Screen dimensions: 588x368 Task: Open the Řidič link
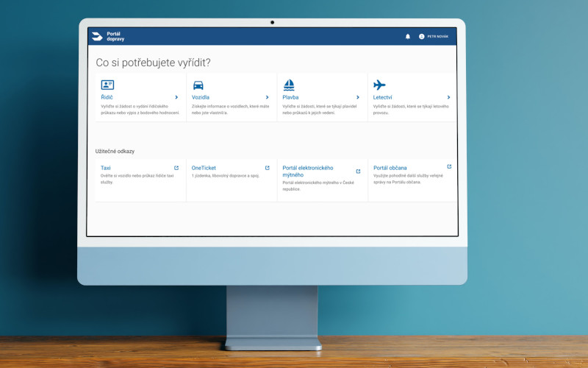tap(107, 97)
